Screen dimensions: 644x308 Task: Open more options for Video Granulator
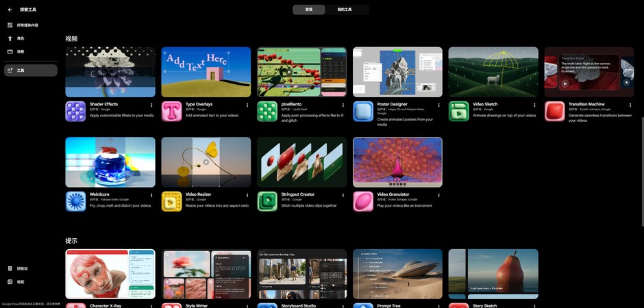pos(438,195)
